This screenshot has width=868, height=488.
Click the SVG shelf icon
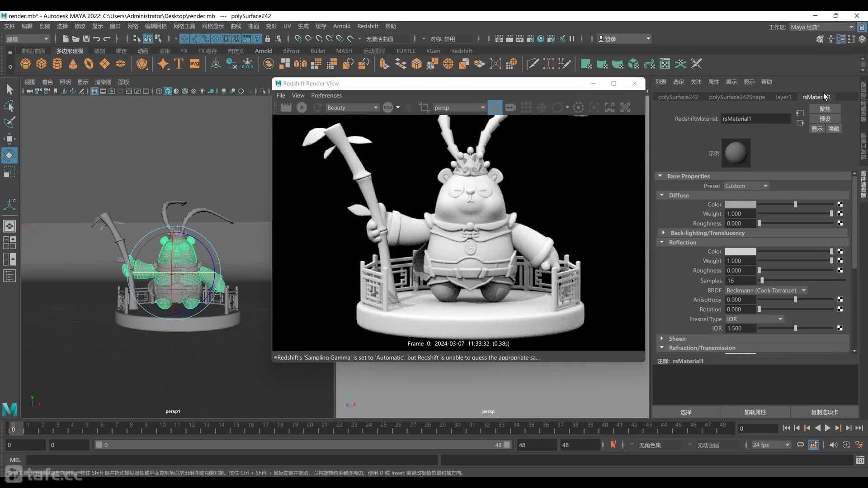194,64
